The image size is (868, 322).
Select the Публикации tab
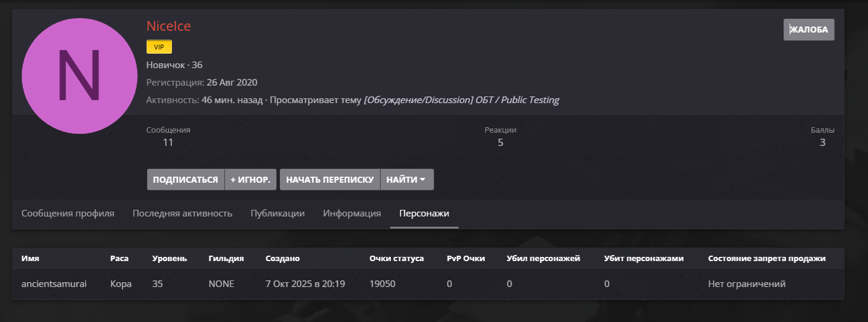pyautogui.click(x=277, y=213)
